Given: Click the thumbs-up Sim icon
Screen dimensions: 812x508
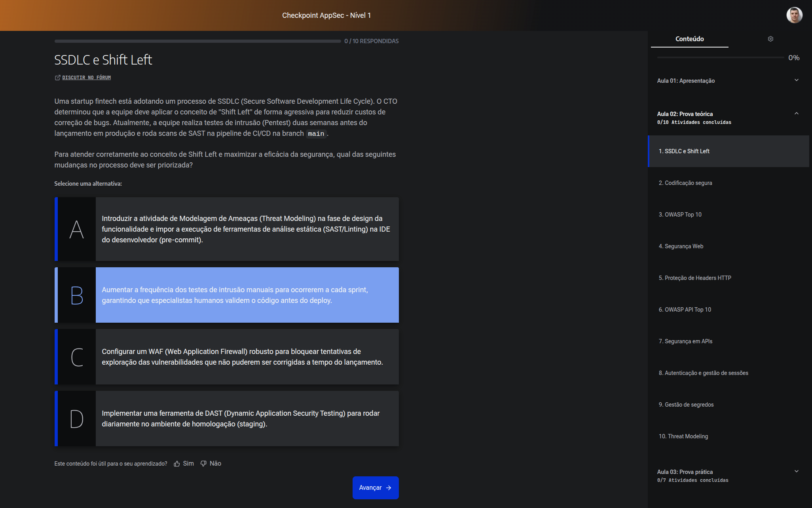Looking at the screenshot, I should pyautogui.click(x=177, y=464).
